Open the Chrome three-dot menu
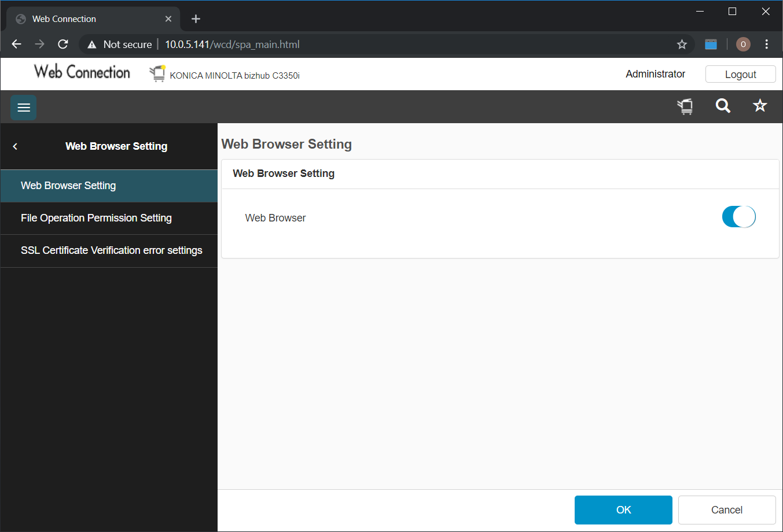Image resolution: width=783 pixels, height=532 pixels. click(x=766, y=45)
